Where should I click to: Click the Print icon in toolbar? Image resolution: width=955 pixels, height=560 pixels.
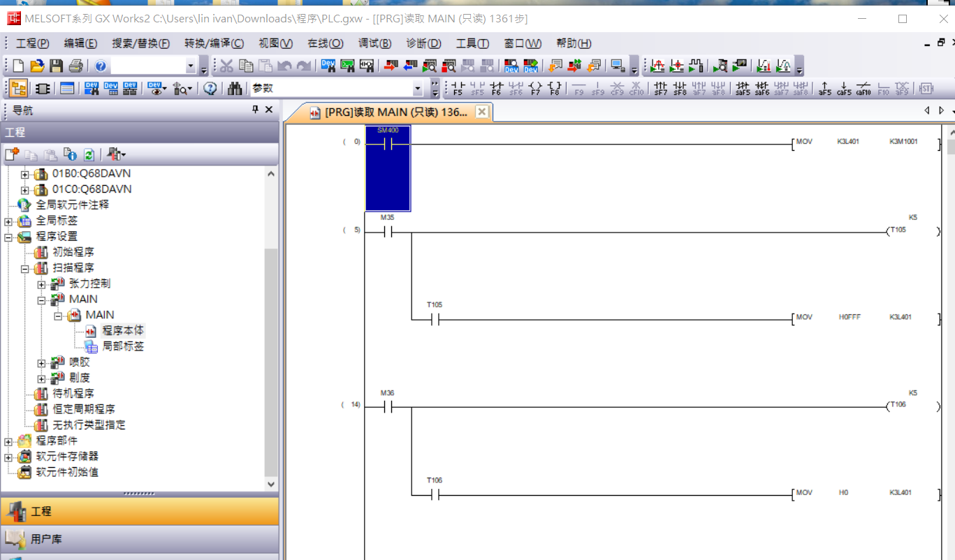[x=76, y=66]
